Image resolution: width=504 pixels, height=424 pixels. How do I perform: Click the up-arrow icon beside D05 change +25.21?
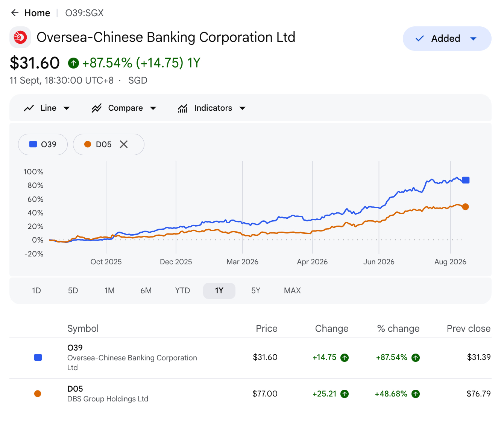345,394
